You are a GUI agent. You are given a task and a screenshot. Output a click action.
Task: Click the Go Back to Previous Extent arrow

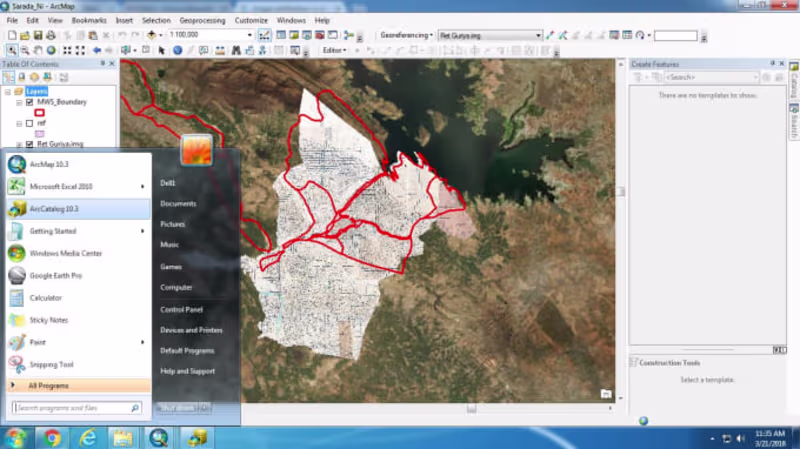coord(96,50)
